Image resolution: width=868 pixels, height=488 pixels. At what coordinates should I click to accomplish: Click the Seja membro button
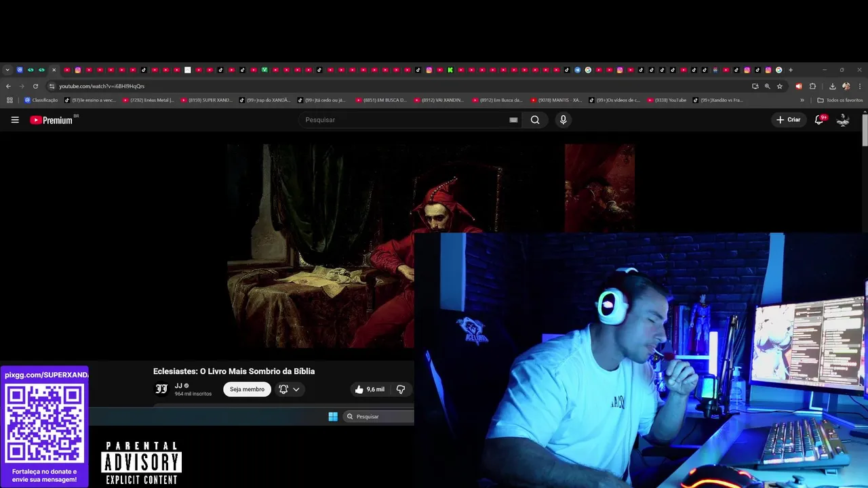click(247, 389)
